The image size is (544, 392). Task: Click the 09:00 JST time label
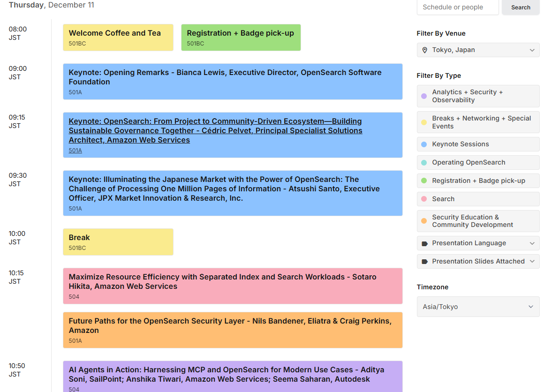18,73
